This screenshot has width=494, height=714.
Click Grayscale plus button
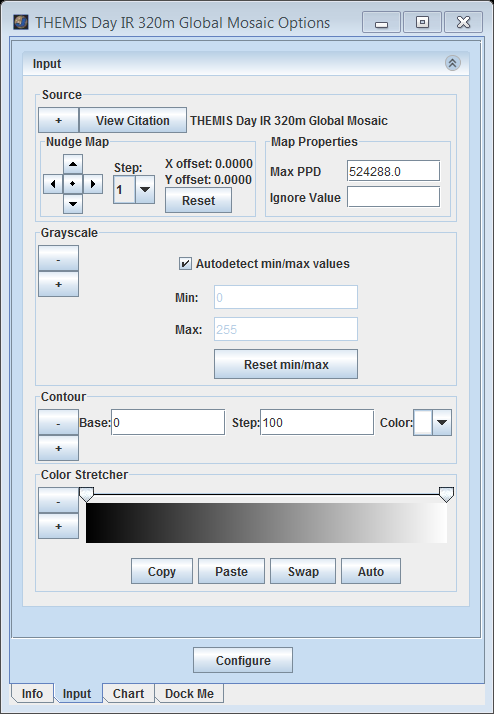click(58, 284)
